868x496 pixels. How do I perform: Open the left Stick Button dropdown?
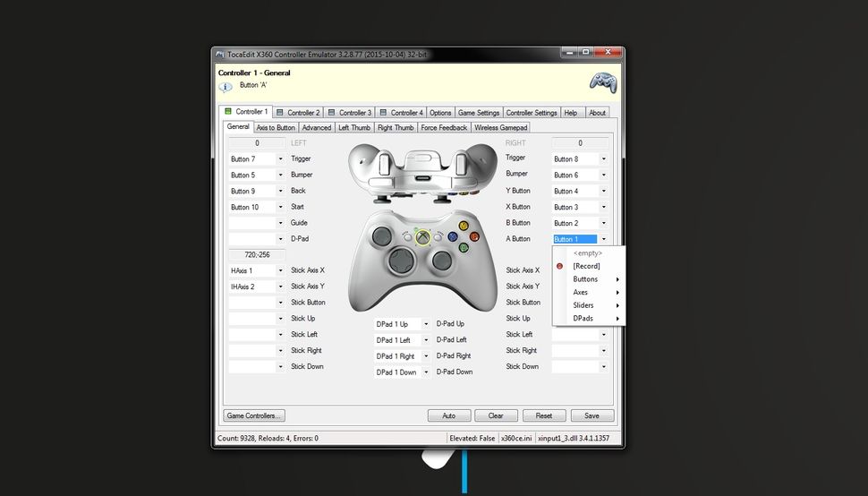click(280, 303)
